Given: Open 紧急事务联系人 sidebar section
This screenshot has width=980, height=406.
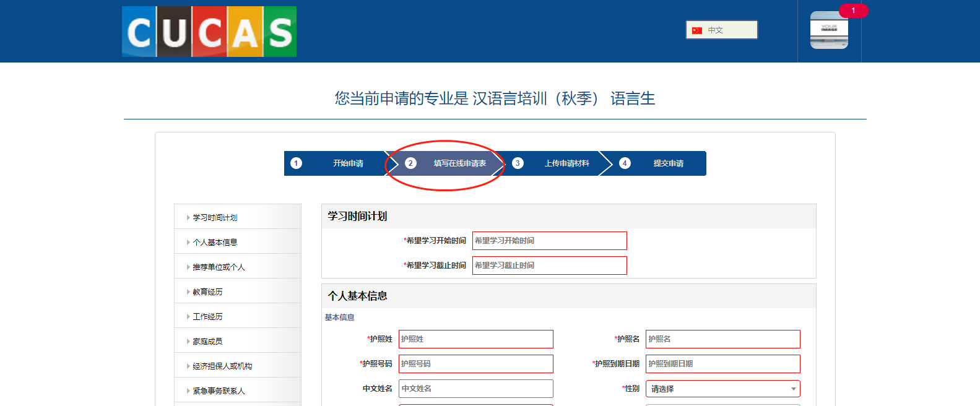Looking at the screenshot, I should [219, 391].
